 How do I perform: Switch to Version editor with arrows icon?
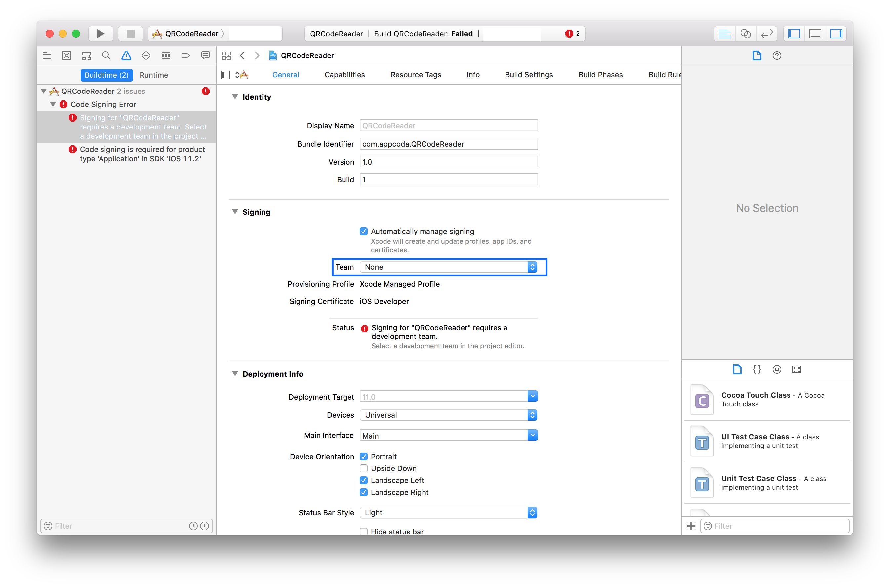tap(767, 33)
